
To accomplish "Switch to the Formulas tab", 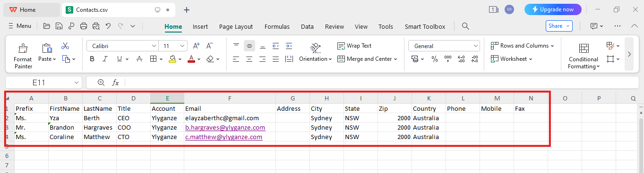I will [277, 26].
